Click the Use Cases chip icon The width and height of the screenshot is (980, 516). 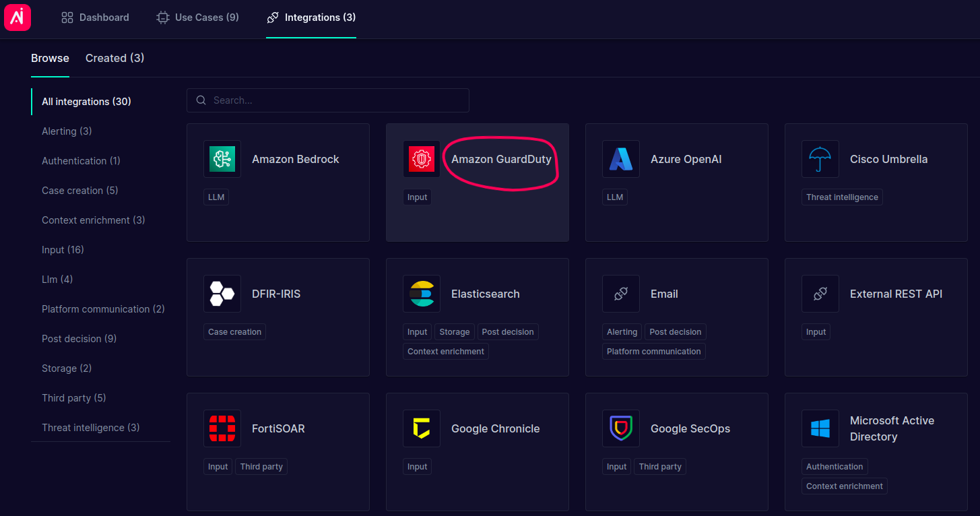tap(163, 18)
